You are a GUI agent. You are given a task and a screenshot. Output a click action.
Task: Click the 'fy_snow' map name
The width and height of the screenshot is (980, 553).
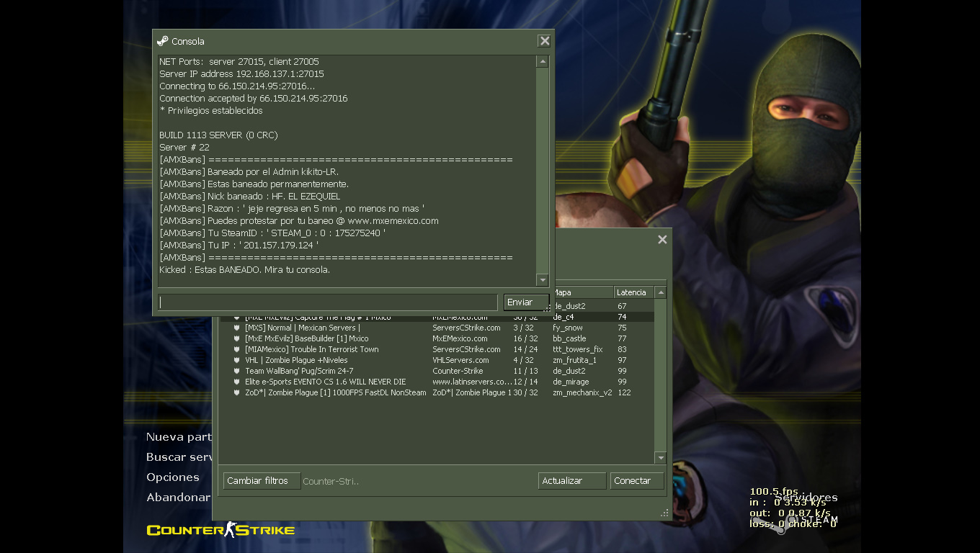[x=568, y=328]
